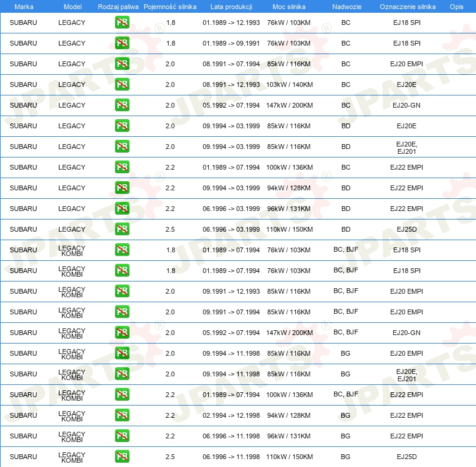Click fuel icon in 02.1994 -> 12.1998 row
The width and height of the screenshot is (476, 467).
coord(122,415)
